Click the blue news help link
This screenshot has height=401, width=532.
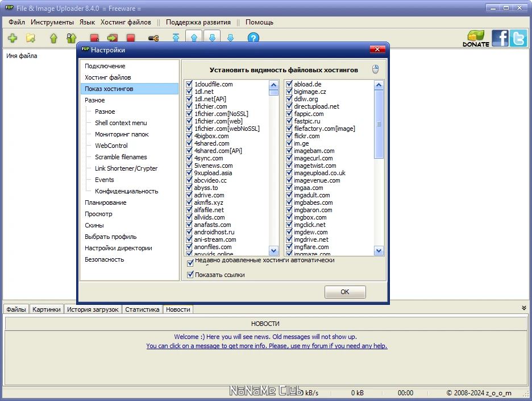click(267, 346)
